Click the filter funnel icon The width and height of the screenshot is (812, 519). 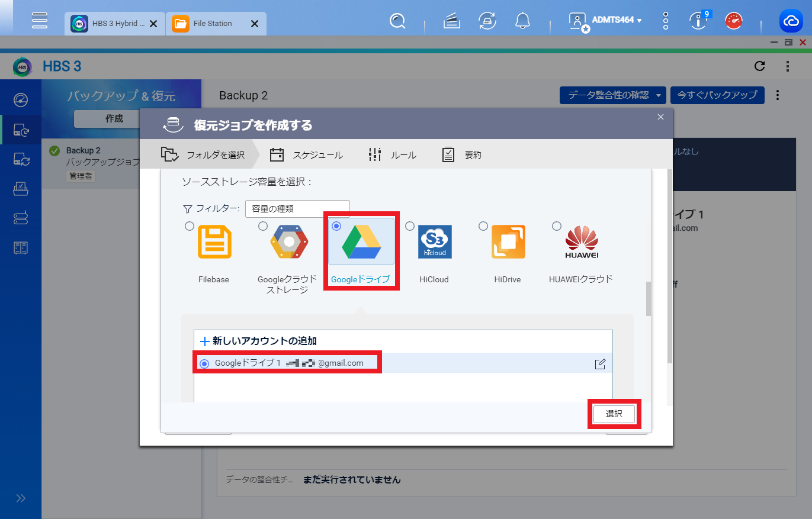coord(188,209)
